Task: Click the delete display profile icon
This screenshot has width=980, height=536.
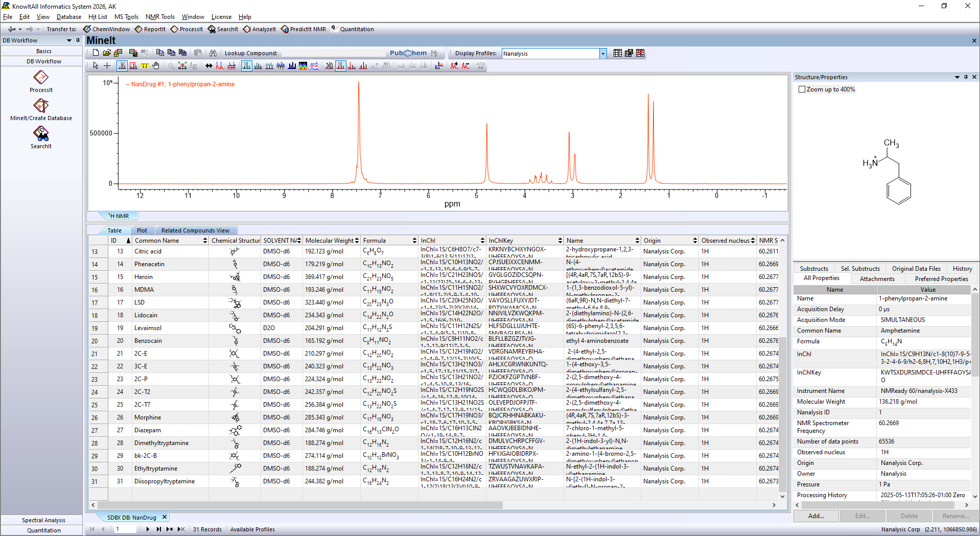Action: [x=640, y=53]
